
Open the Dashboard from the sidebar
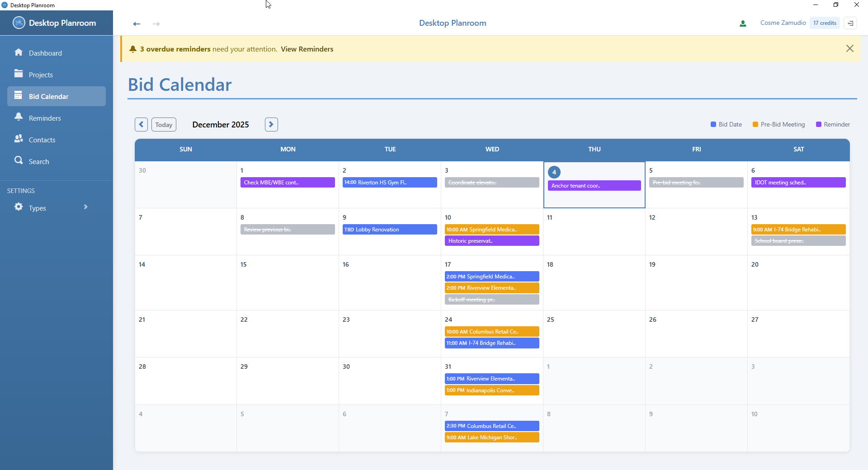[x=45, y=53]
